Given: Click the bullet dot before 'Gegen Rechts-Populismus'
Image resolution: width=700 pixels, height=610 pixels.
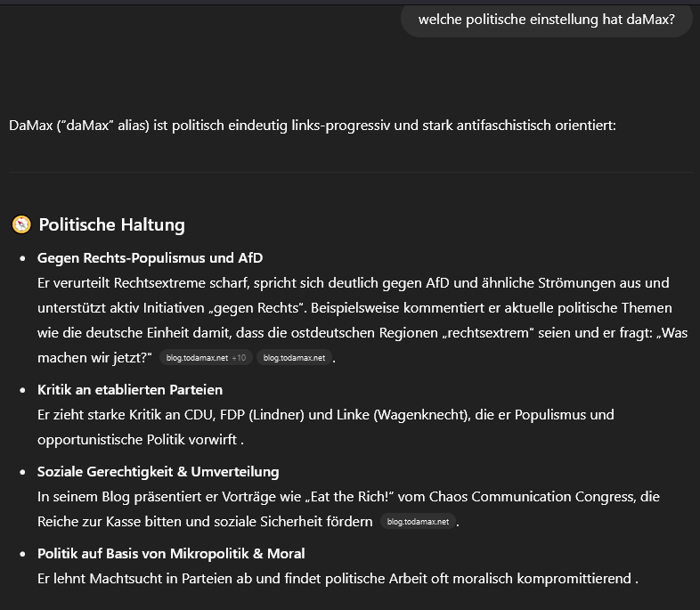Looking at the screenshot, I should (23, 258).
